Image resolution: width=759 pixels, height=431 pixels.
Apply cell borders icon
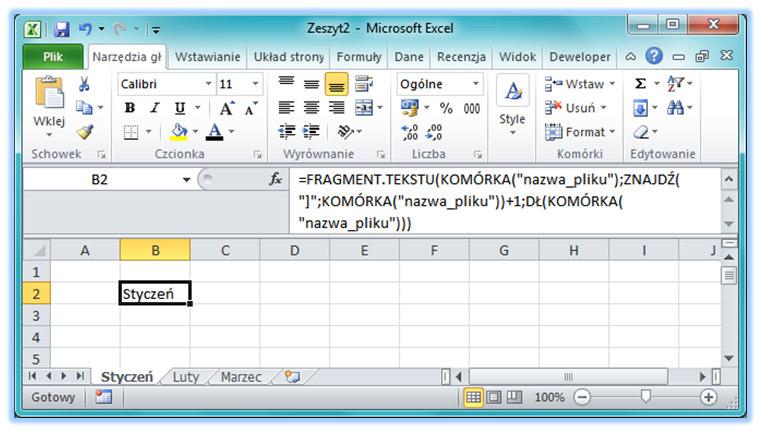click(131, 132)
